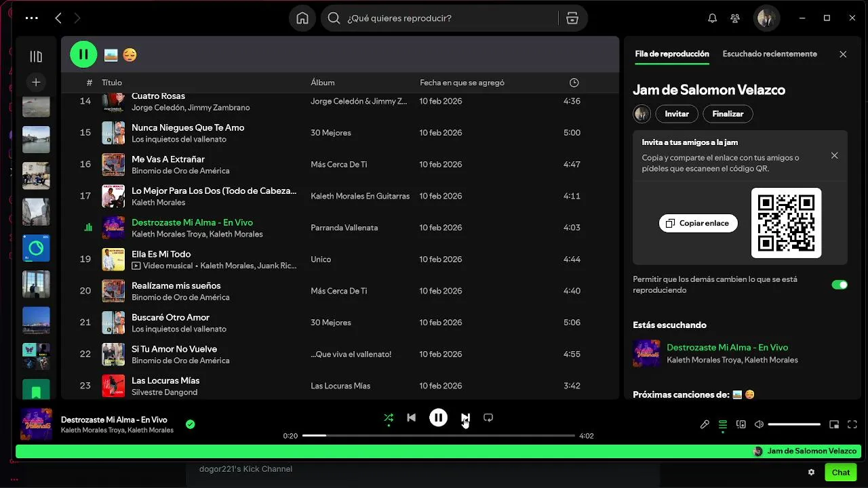Viewport: 868px width, 488px height.
Task: Open the Home page icon
Action: 302,18
